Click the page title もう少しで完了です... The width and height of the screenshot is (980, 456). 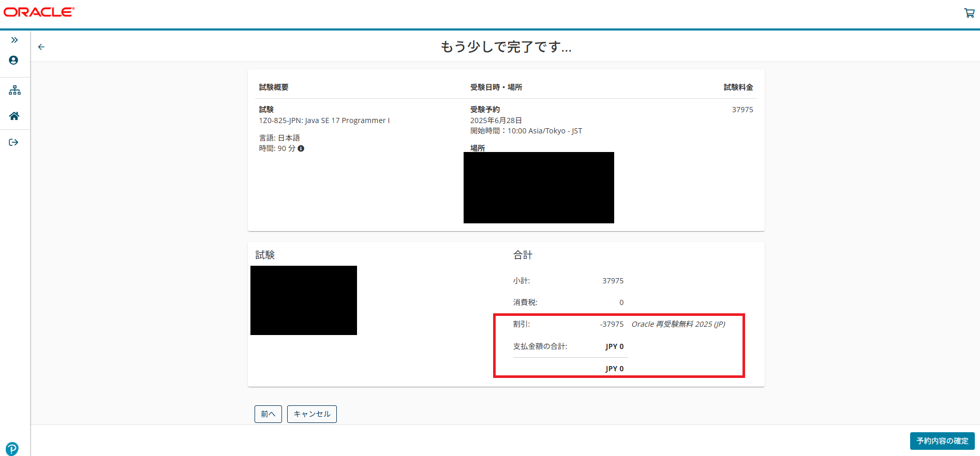click(x=506, y=47)
